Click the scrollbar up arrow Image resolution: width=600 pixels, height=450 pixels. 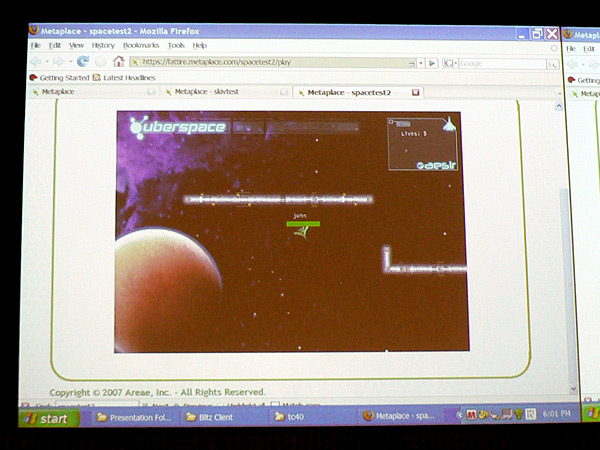tap(559, 106)
